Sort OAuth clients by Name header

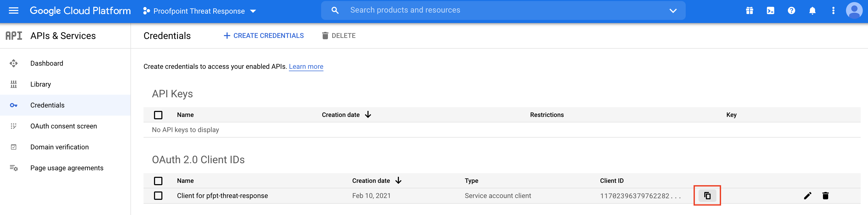[185, 181]
